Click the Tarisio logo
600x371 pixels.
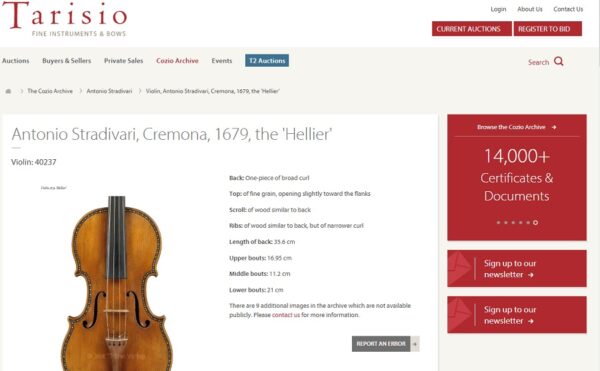64,19
